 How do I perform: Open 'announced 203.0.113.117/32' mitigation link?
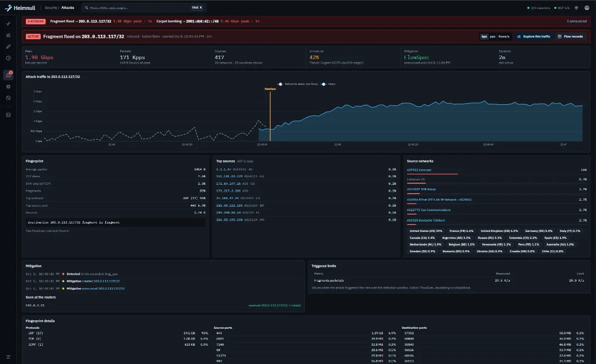tap(103, 288)
